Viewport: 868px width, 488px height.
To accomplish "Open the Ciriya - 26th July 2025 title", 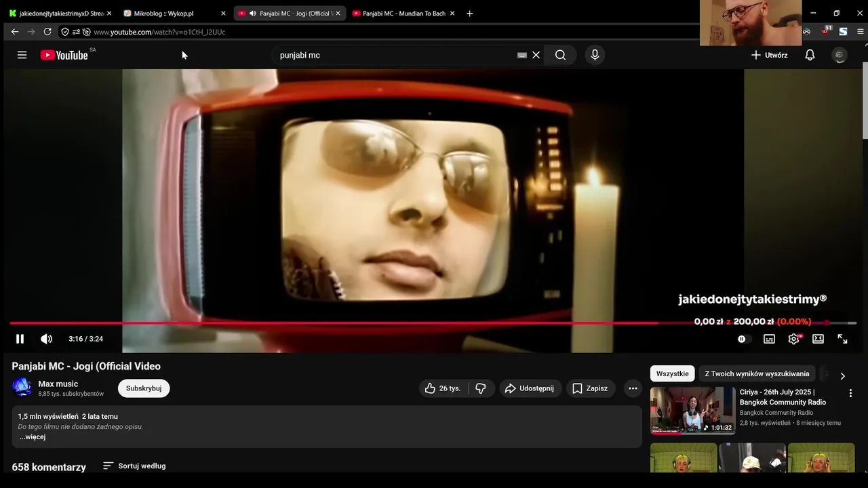I will coord(783,397).
